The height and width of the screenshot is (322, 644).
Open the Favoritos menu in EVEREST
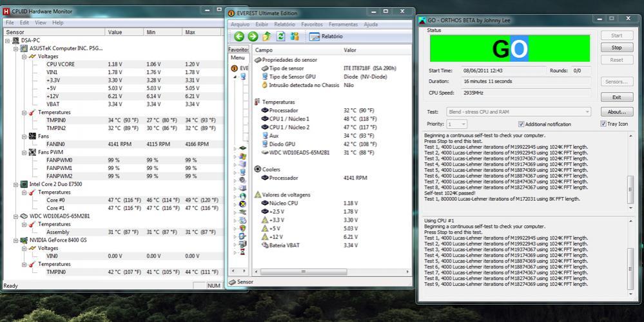312,24
